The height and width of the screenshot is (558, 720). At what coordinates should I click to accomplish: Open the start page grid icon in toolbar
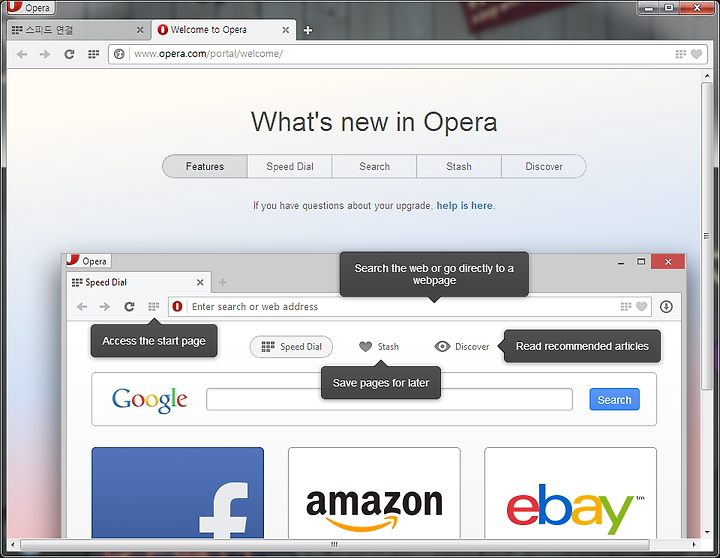click(x=93, y=54)
